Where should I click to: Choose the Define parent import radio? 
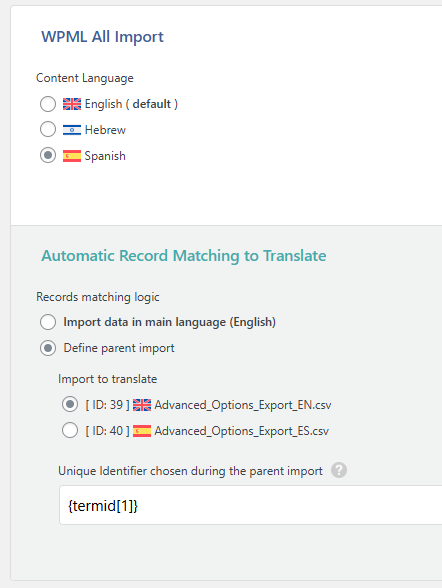tap(48, 348)
